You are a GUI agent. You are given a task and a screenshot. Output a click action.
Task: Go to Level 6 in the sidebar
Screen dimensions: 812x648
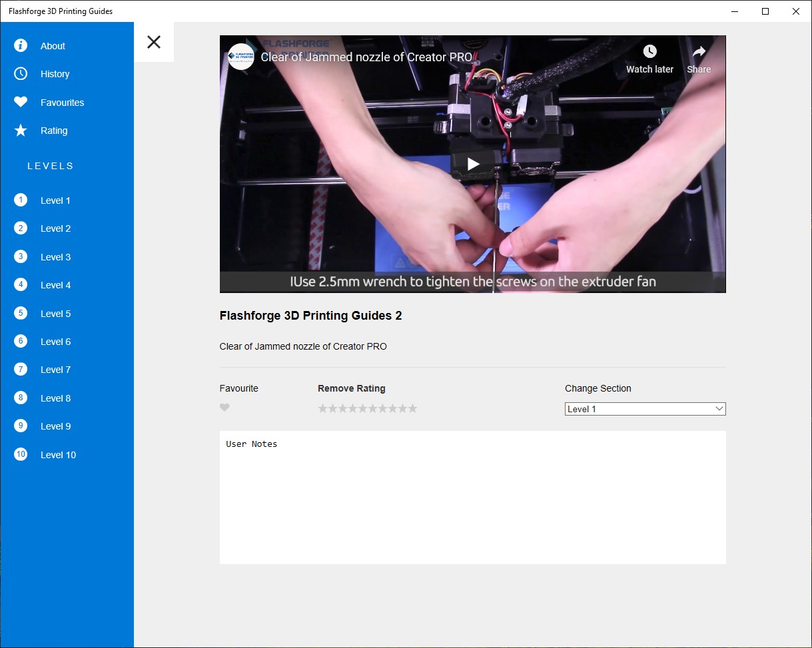67,342
